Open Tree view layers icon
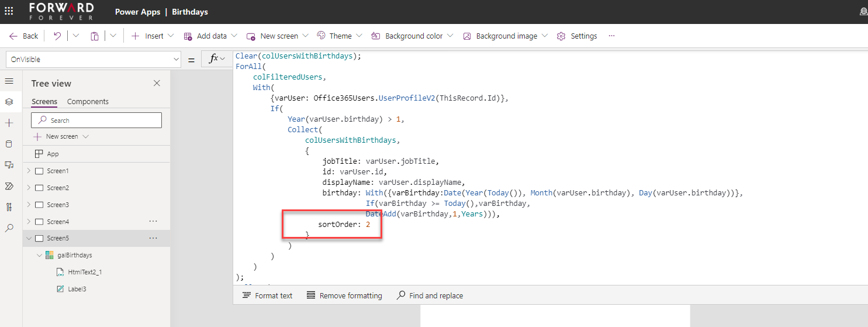Image resolution: width=868 pixels, height=327 pixels. (9, 102)
